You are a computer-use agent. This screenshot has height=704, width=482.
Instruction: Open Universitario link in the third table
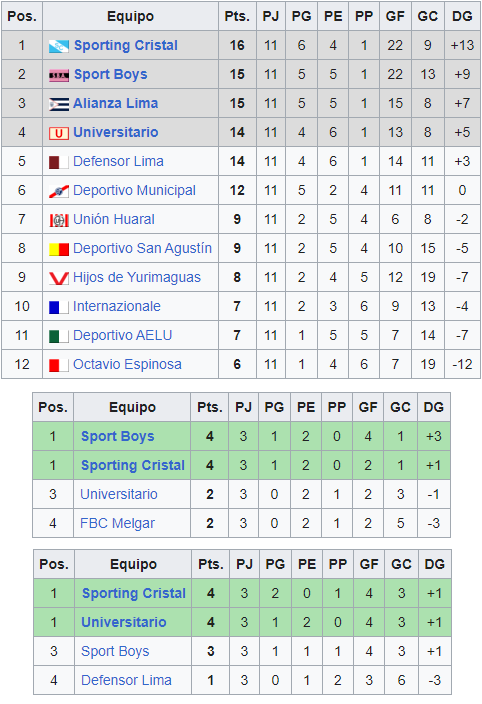point(124,622)
